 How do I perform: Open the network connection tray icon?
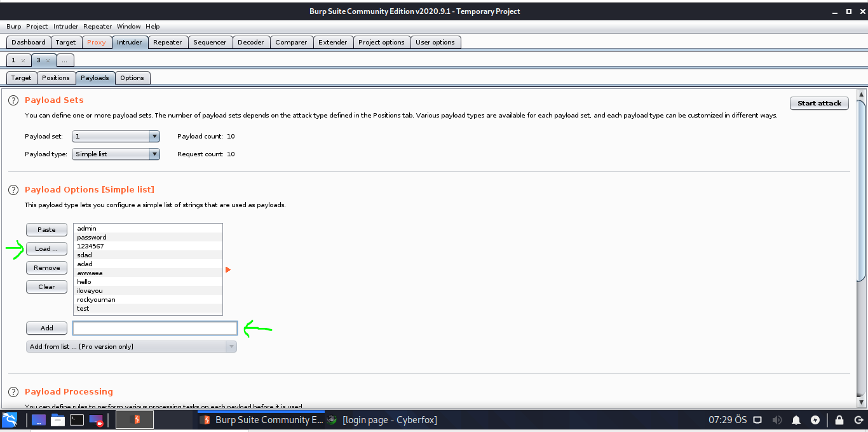pos(757,420)
